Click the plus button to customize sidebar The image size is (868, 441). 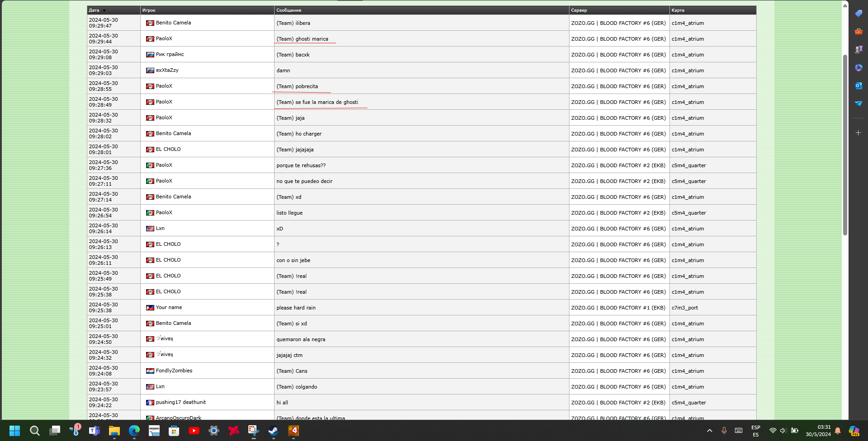pyautogui.click(x=859, y=133)
